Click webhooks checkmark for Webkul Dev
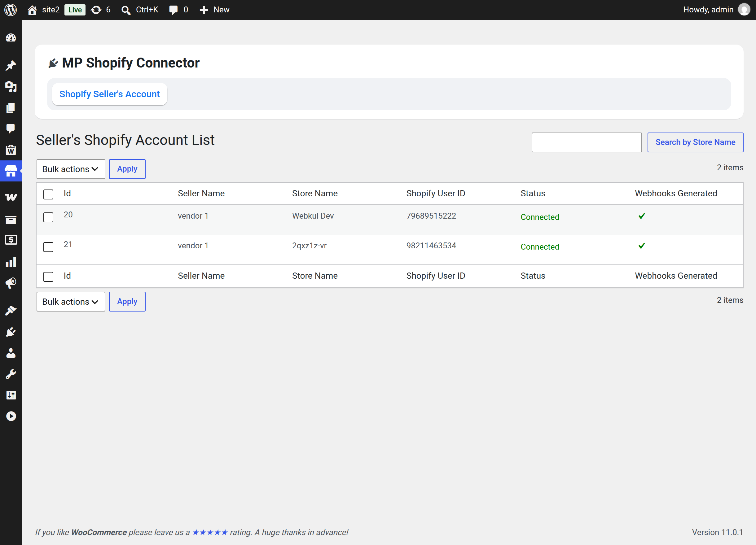This screenshot has width=756, height=545. tap(642, 216)
